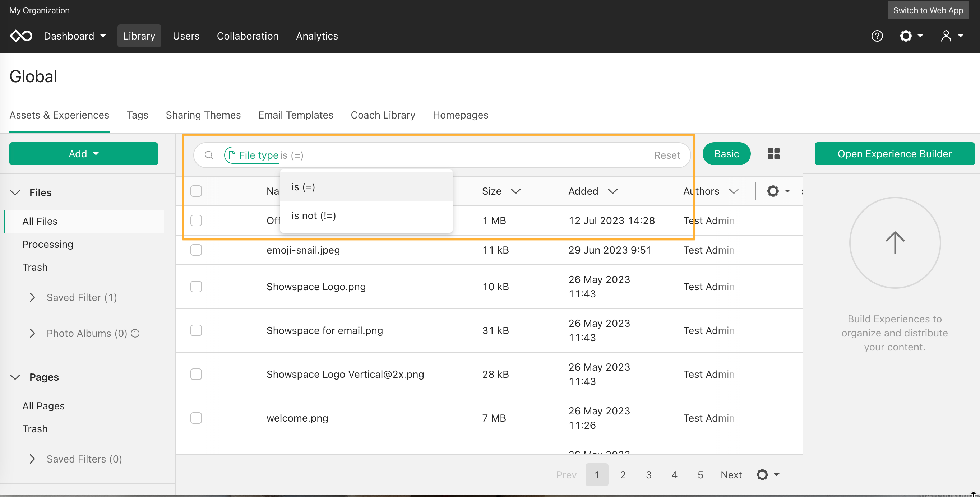Switch to Coach Library tab
The image size is (980, 497).
pos(383,115)
